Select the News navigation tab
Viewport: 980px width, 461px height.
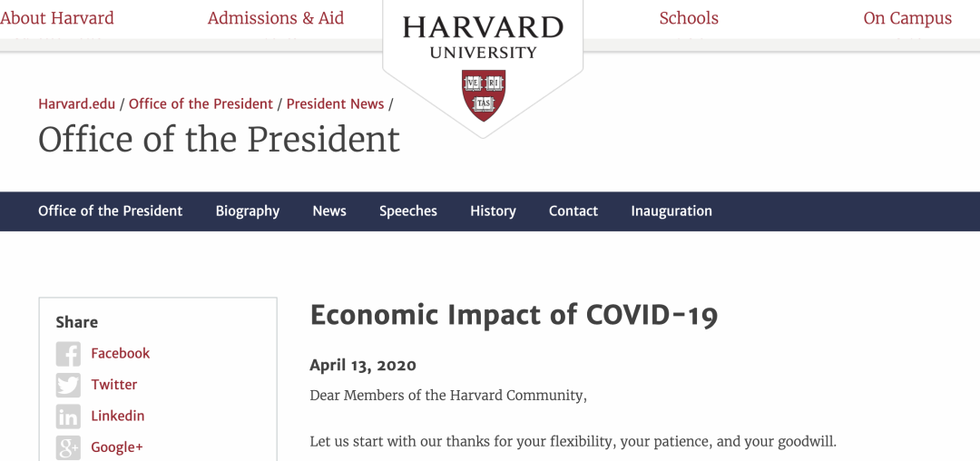[329, 211]
